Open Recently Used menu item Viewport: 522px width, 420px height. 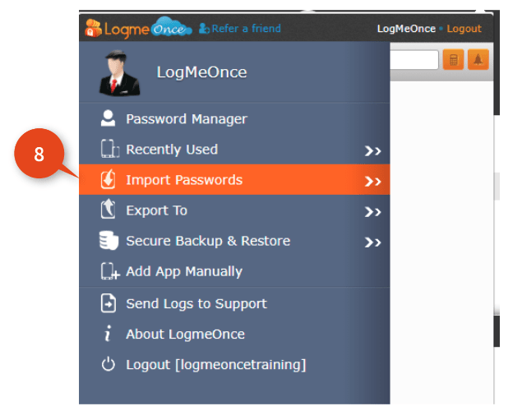pos(234,150)
